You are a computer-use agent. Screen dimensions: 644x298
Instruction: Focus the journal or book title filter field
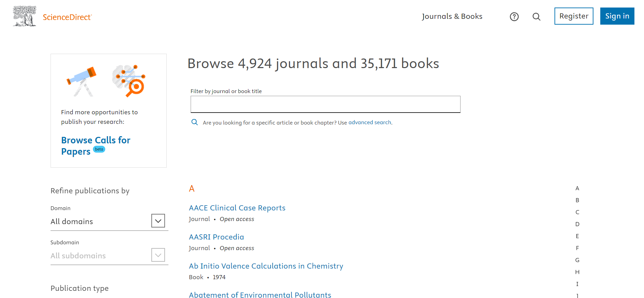pos(325,104)
